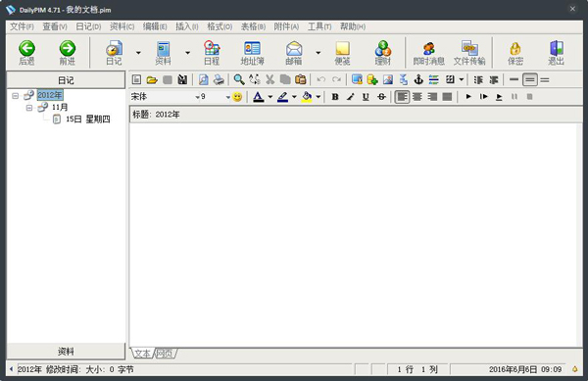Click the font color A swatch
The image size is (588, 381).
tap(258, 97)
